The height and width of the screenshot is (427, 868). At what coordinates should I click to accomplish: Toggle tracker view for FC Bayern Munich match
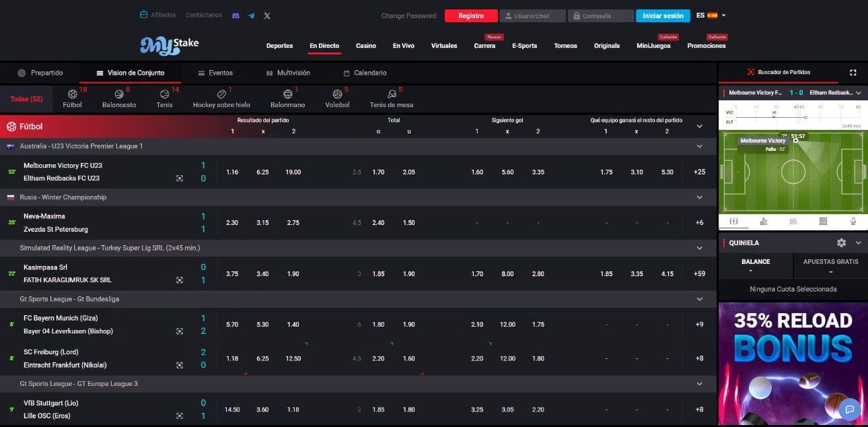point(180,331)
